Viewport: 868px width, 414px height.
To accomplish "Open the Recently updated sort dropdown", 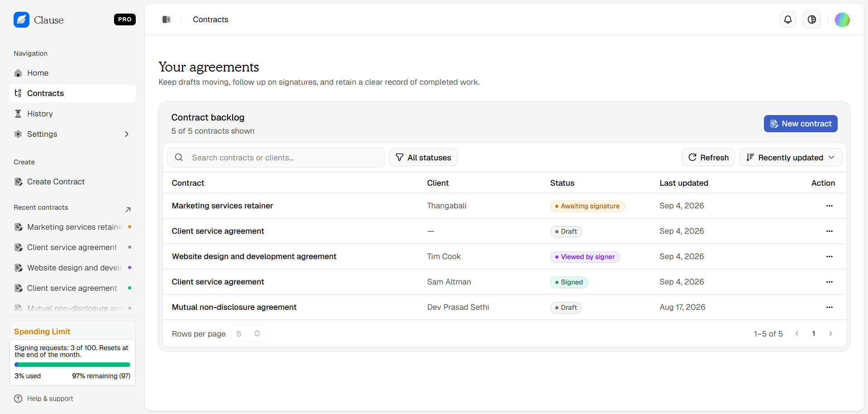I will coord(791,158).
